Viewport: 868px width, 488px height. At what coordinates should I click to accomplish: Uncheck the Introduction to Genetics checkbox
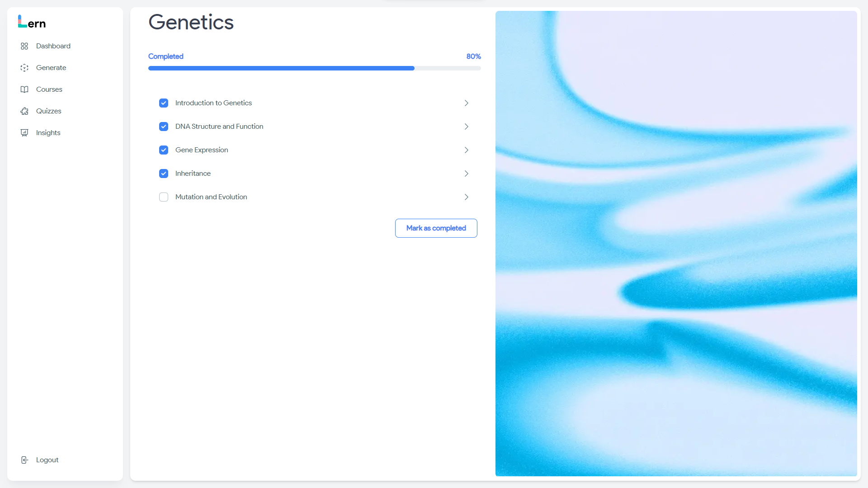[x=164, y=103]
